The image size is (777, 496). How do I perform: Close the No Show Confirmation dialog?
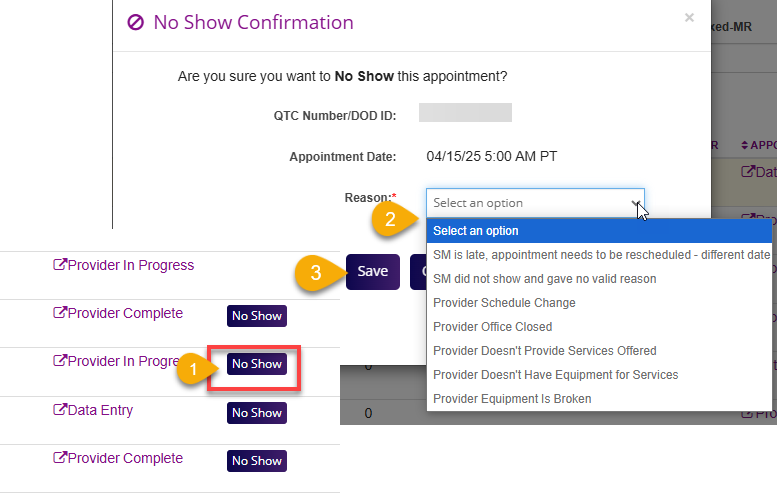coord(688,17)
